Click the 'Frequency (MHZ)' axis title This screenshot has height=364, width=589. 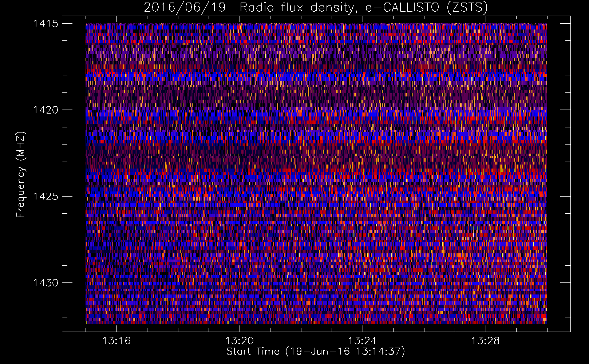(21, 175)
